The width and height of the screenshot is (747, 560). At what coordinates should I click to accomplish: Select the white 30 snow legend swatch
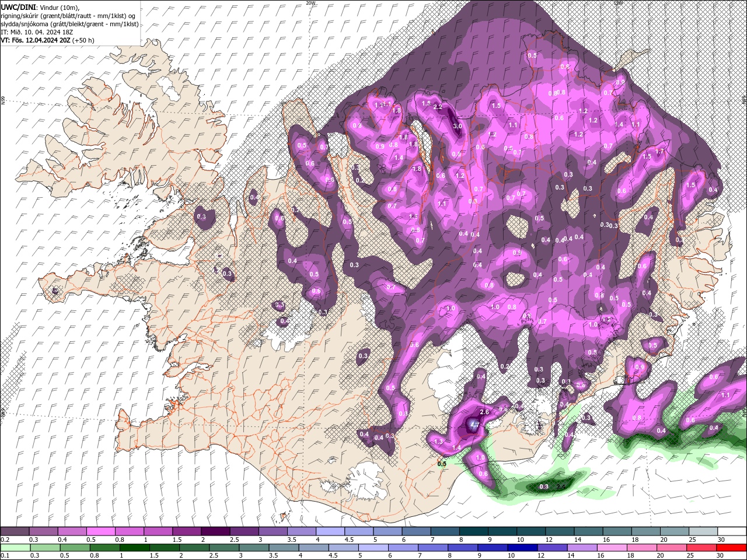point(732,531)
